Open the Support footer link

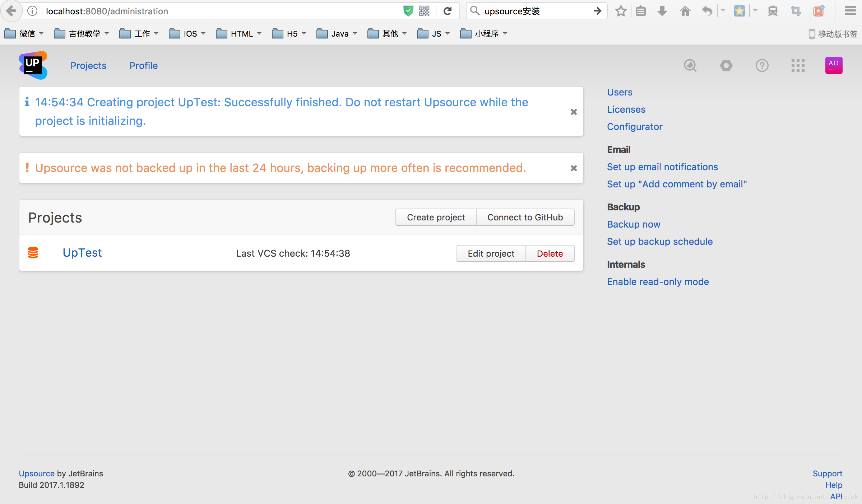[828, 473]
